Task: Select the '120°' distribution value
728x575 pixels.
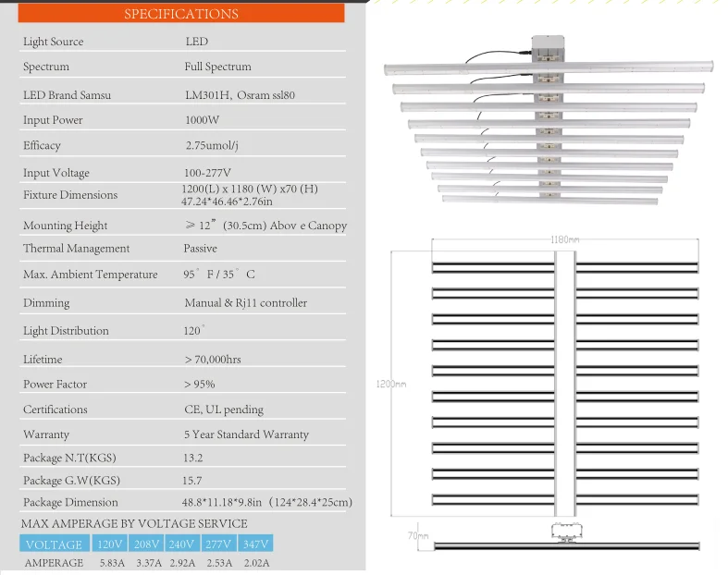Action: [x=194, y=330]
